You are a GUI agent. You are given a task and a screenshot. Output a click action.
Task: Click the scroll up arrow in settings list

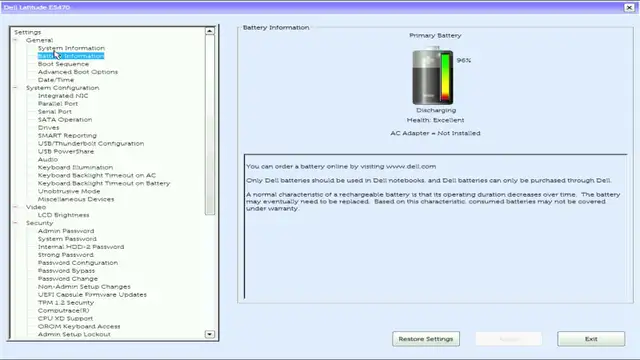(x=209, y=31)
